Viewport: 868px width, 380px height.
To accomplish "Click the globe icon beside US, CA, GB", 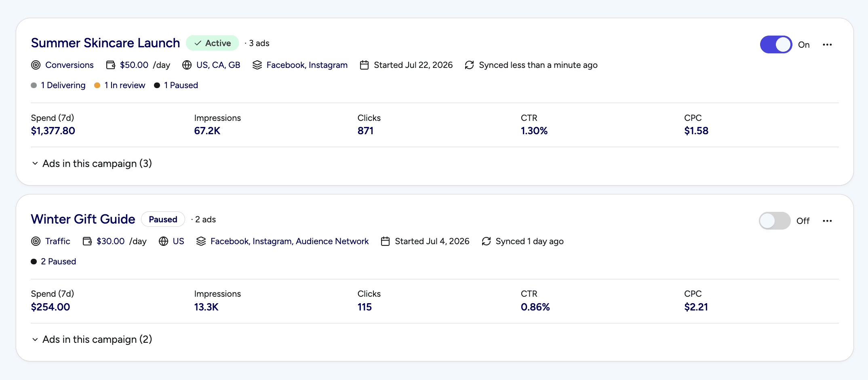I will 187,65.
